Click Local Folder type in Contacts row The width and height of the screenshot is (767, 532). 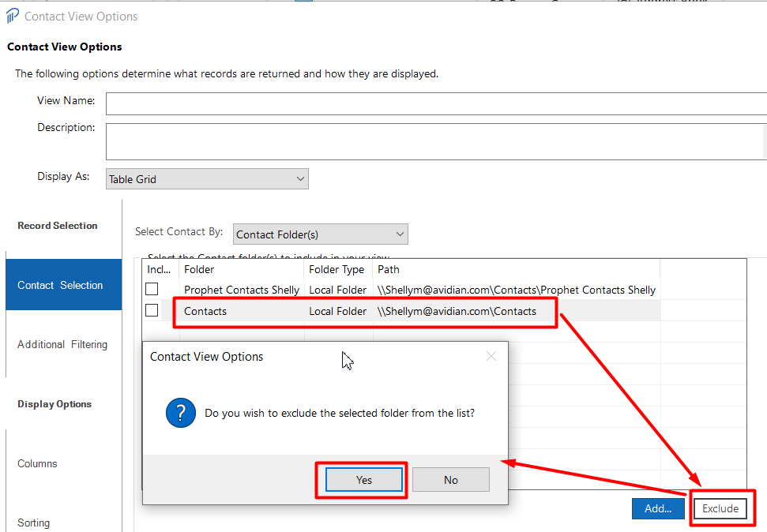[337, 311]
